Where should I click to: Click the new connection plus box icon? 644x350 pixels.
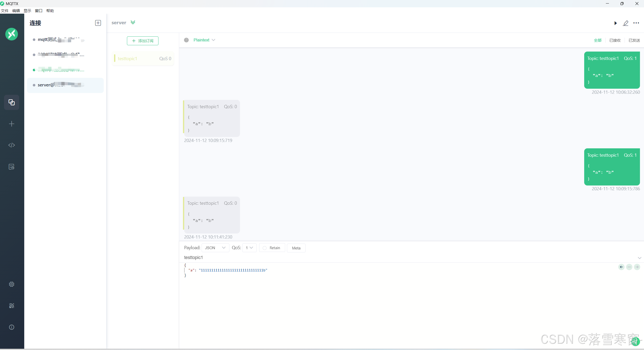pos(98,23)
